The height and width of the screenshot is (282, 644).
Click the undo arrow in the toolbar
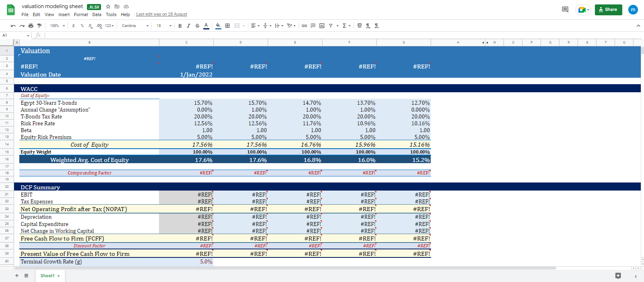13,26
